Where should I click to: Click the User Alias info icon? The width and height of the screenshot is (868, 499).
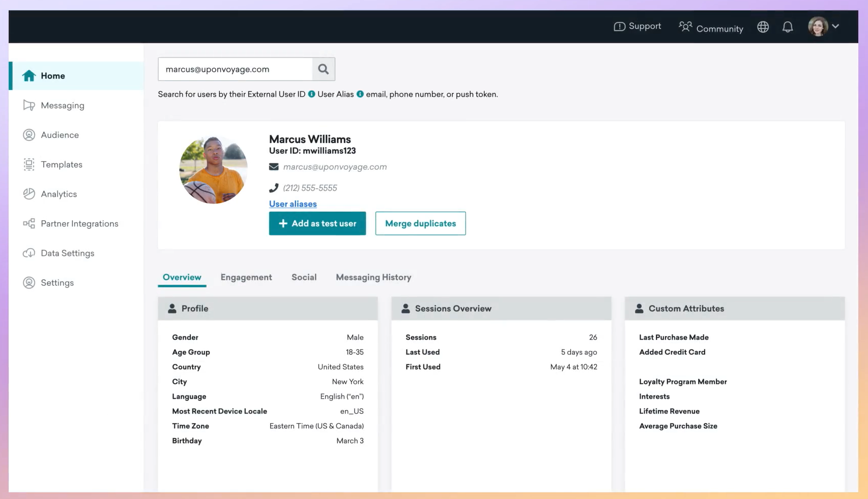(360, 94)
